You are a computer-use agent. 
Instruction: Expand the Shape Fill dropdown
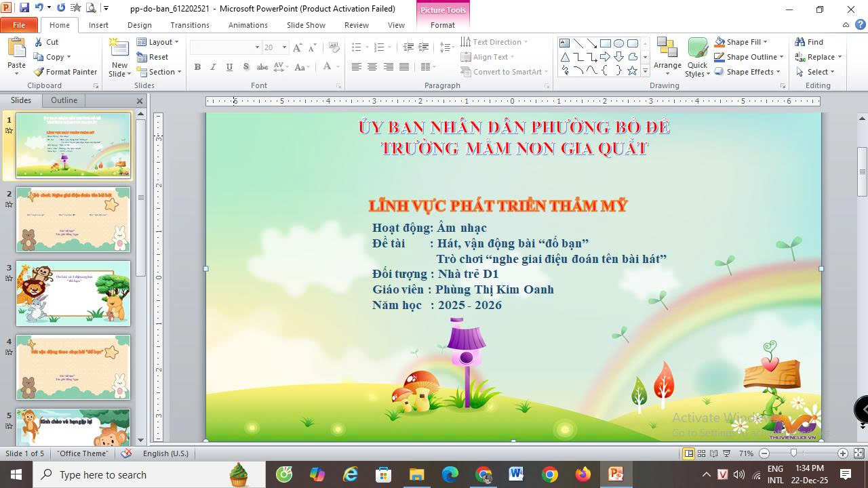tap(765, 42)
